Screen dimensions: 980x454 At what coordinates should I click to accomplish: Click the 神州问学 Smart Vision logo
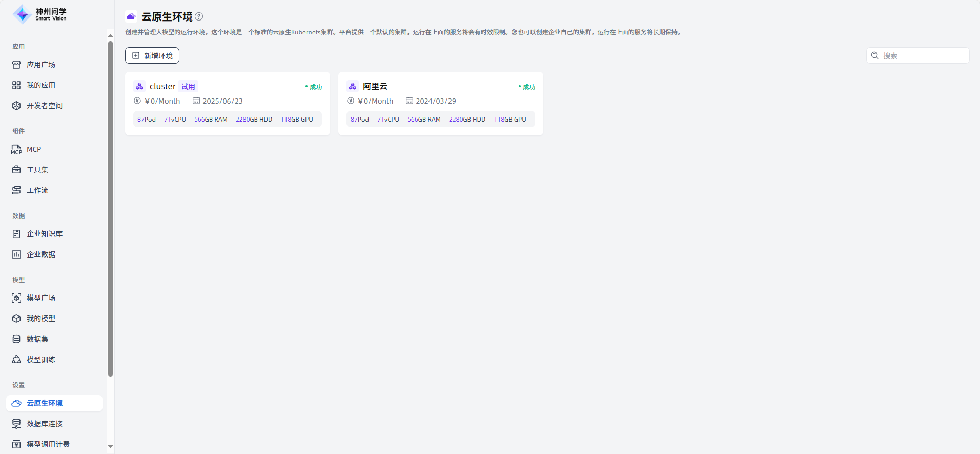point(40,14)
